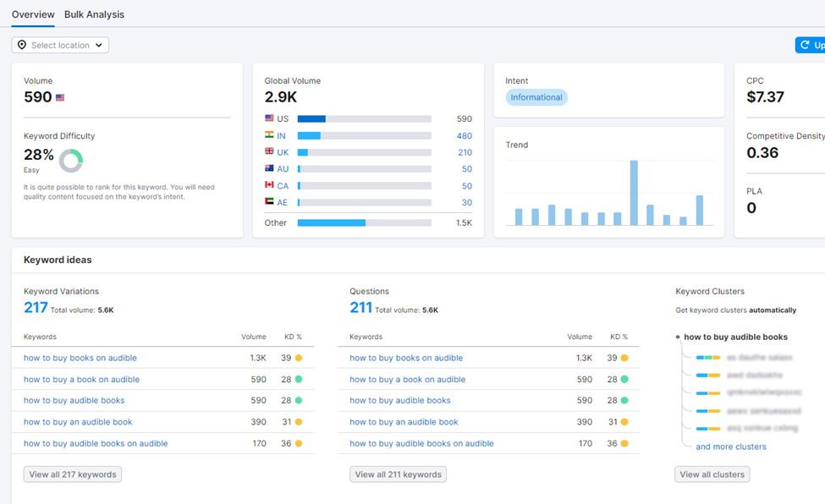Screen dimensions: 825x504
Task: Click View all 211 keywords button
Action: click(x=398, y=474)
